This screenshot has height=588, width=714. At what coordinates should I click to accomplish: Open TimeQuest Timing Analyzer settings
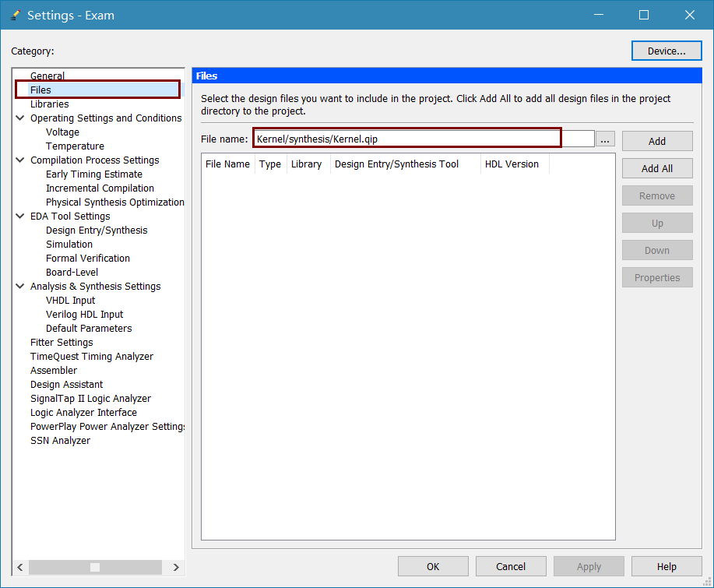point(92,356)
